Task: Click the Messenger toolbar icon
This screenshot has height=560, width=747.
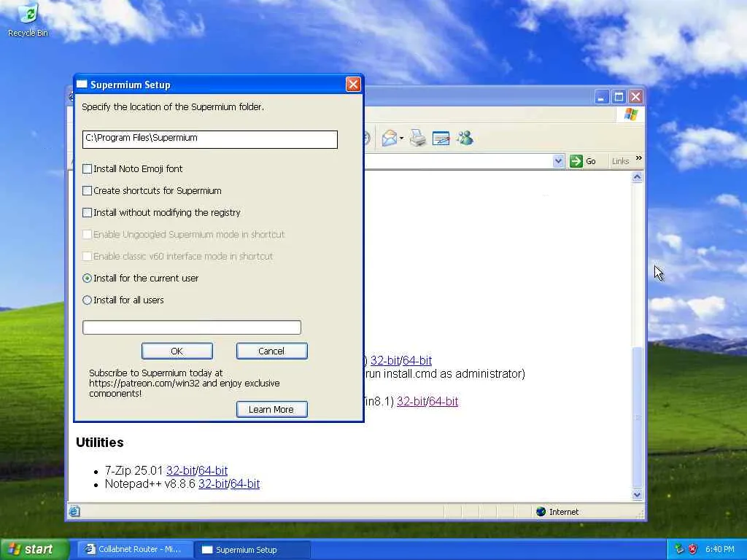Action: click(465, 139)
